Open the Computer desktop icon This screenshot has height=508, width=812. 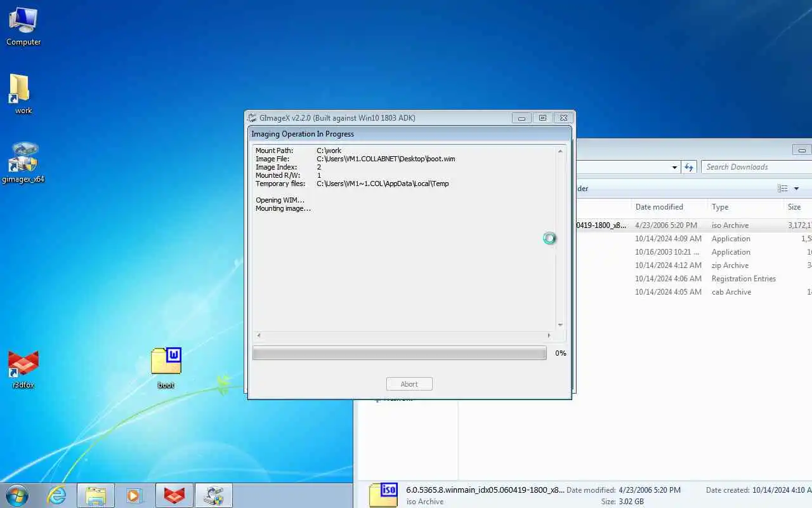[23, 25]
